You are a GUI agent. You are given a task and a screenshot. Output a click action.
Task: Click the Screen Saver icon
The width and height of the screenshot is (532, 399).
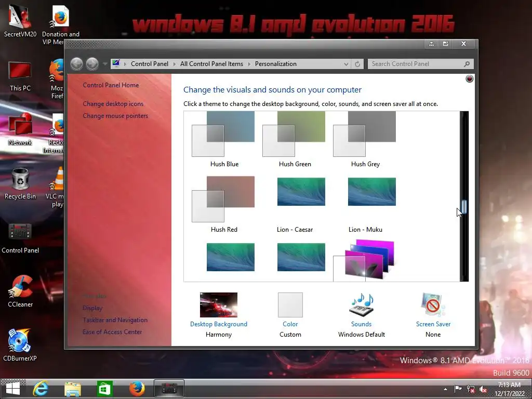[x=433, y=304]
